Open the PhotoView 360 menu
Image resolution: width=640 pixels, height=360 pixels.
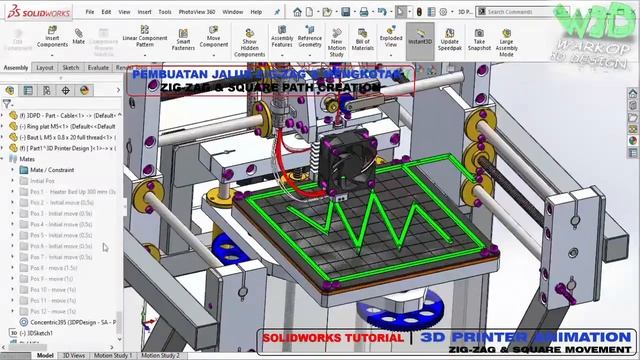point(197,12)
